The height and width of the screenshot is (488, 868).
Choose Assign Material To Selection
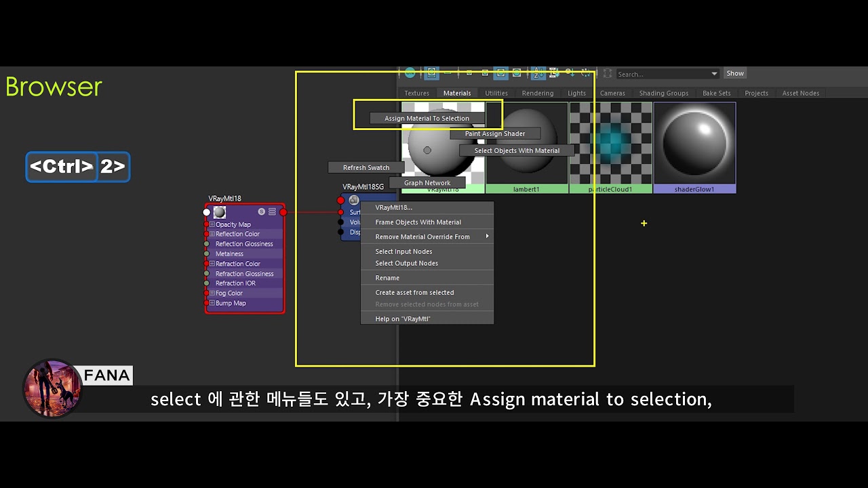427,119
